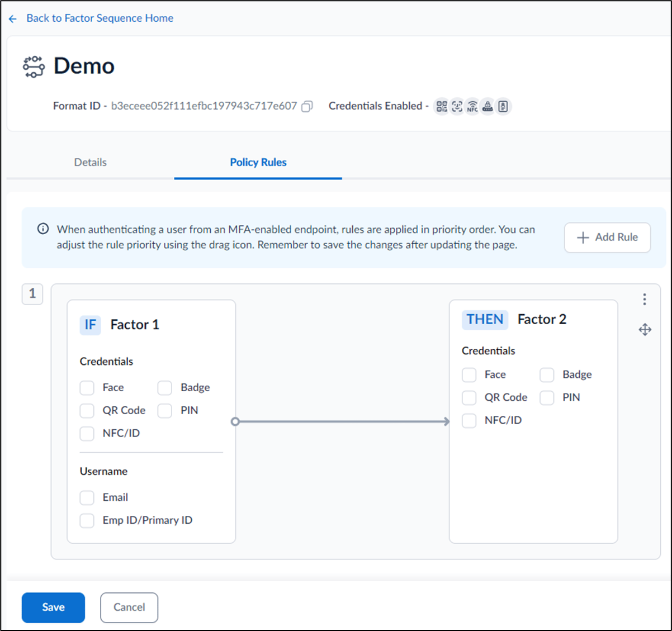Click the THEN label of Factor 2
Viewport: 672px width, 631px height.
pyautogui.click(x=485, y=319)
